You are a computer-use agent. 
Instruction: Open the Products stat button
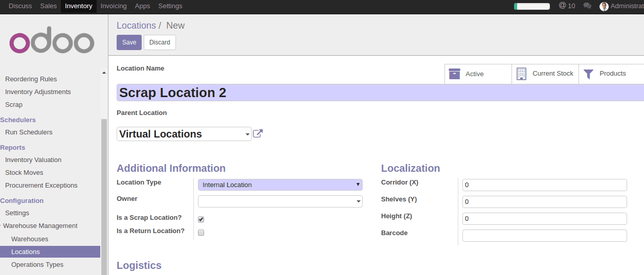click(x=611, y=74)
